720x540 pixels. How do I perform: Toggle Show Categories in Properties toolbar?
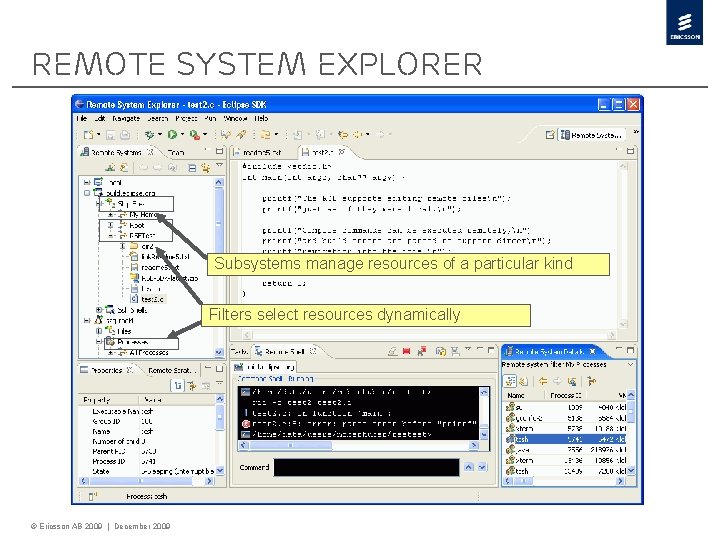click(x=178, y=386)
